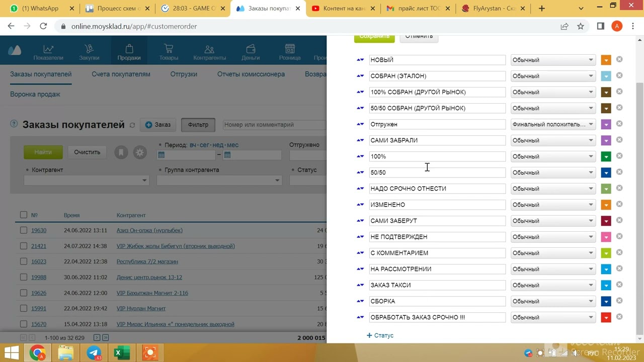Open red color picker for ОБРАБОТАТЬ ЗАКАЗ СРОЧНО
Image resolution: width=644 pixels, height=362 pixels.
tap(606, 317)
